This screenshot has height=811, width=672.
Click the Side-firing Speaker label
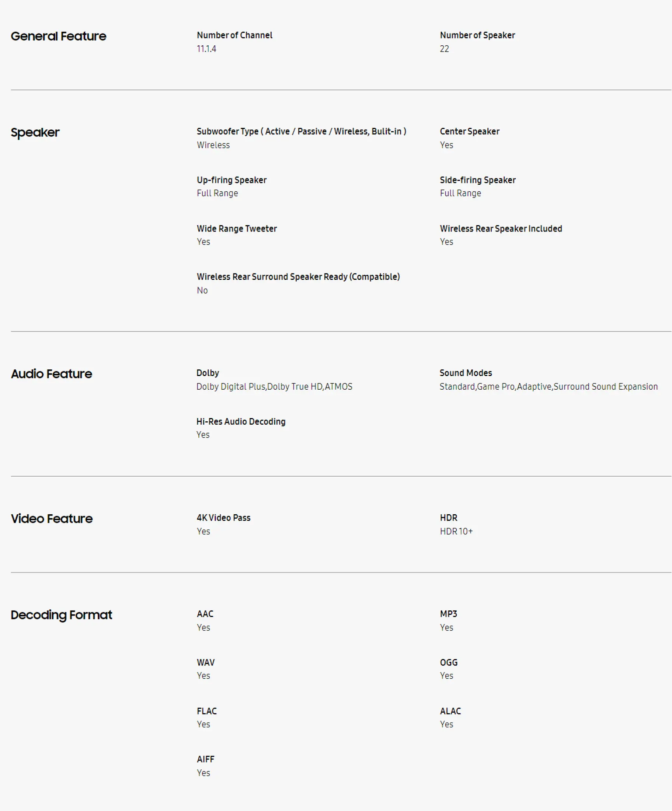click(477, 180)
